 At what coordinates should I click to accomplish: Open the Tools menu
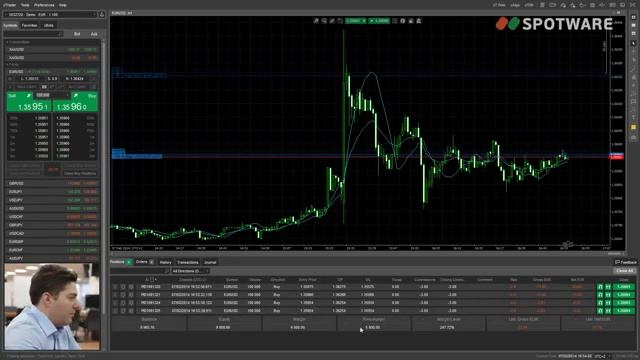pos(25,5)
